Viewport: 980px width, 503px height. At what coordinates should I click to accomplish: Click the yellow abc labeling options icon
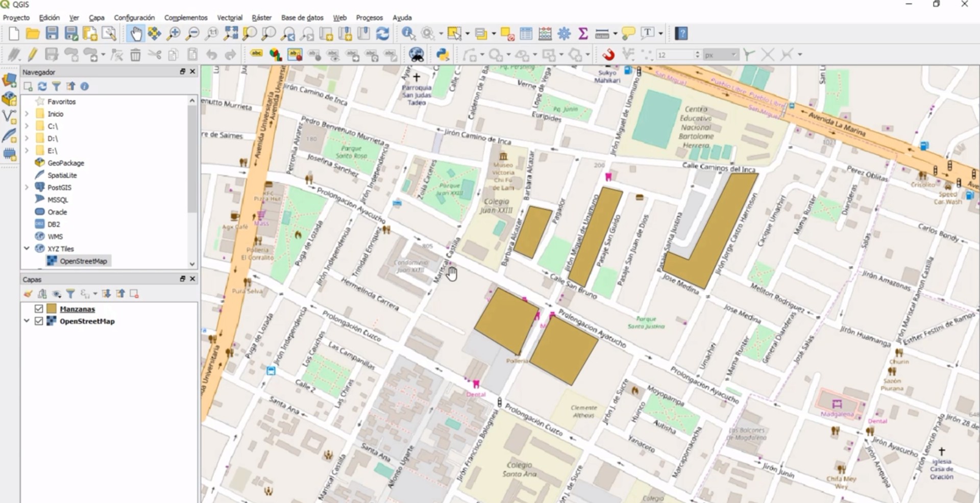[x=256, y=54]
